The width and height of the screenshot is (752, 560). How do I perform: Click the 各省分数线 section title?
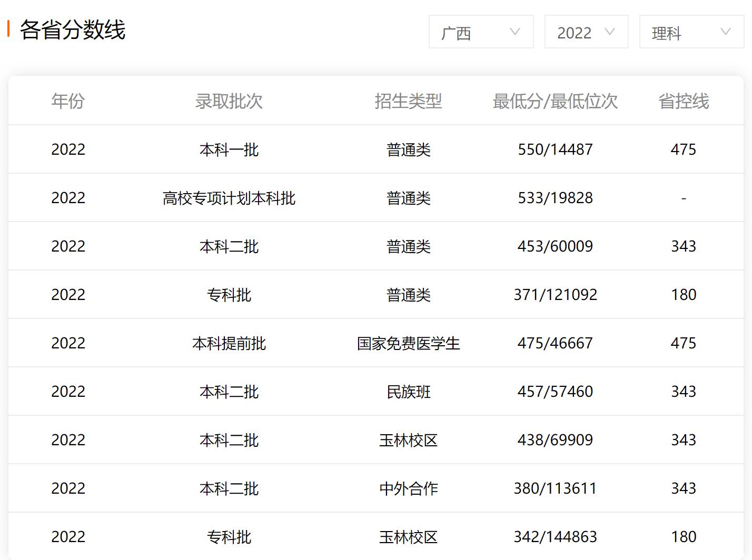[x=73, y=29]
